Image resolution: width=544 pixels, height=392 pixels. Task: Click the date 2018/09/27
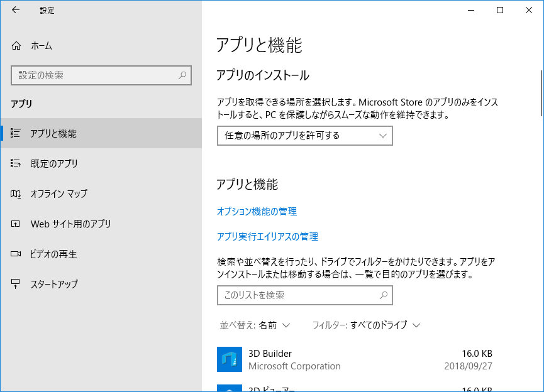[x=468, y=366]
